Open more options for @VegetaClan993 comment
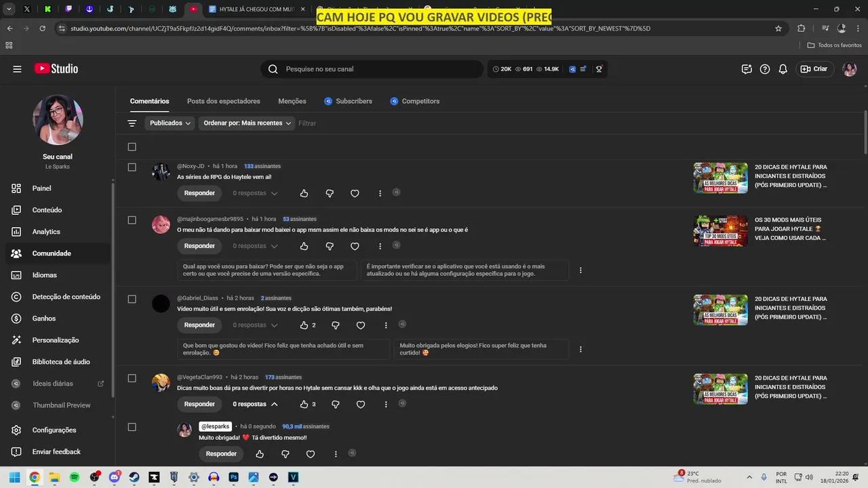 tap(386, 405)
